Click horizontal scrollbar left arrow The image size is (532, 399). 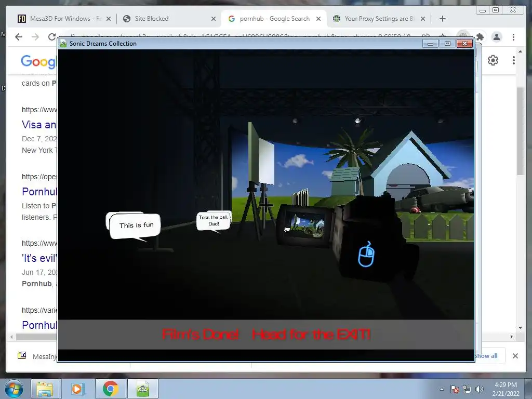coord(12,337)
